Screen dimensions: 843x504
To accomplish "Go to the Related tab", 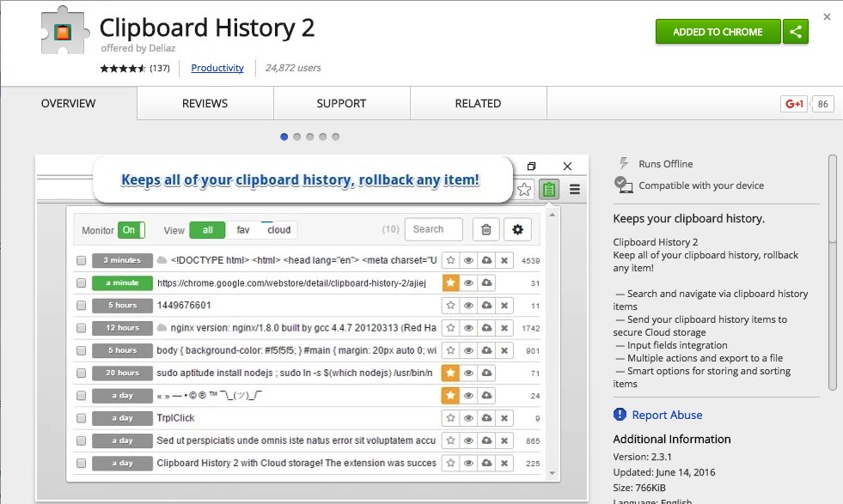I will click(x=478, y=103).
